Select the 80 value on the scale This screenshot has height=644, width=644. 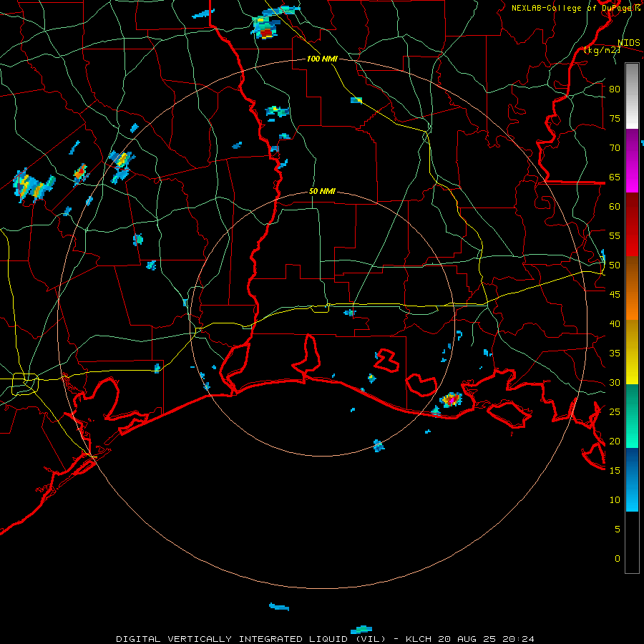coord(615,89)
